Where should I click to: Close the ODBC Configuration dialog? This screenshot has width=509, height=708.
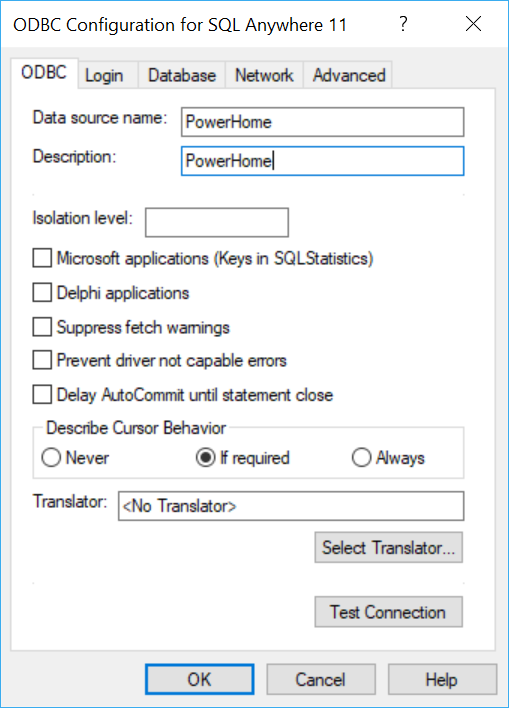[x=473, y=24]
